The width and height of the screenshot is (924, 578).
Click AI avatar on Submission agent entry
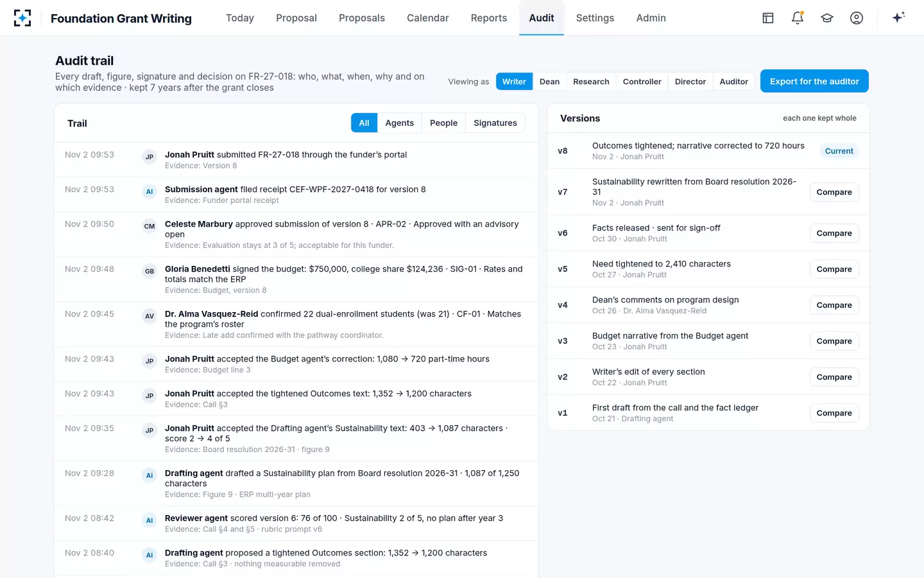pyautogui.click(x=150, y=191)
